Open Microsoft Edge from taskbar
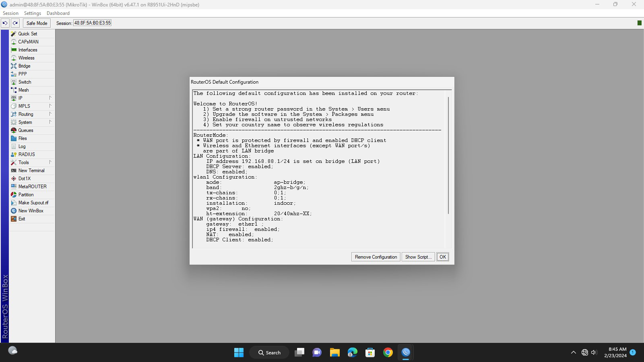The image size is (644, 362). (352, 352)
